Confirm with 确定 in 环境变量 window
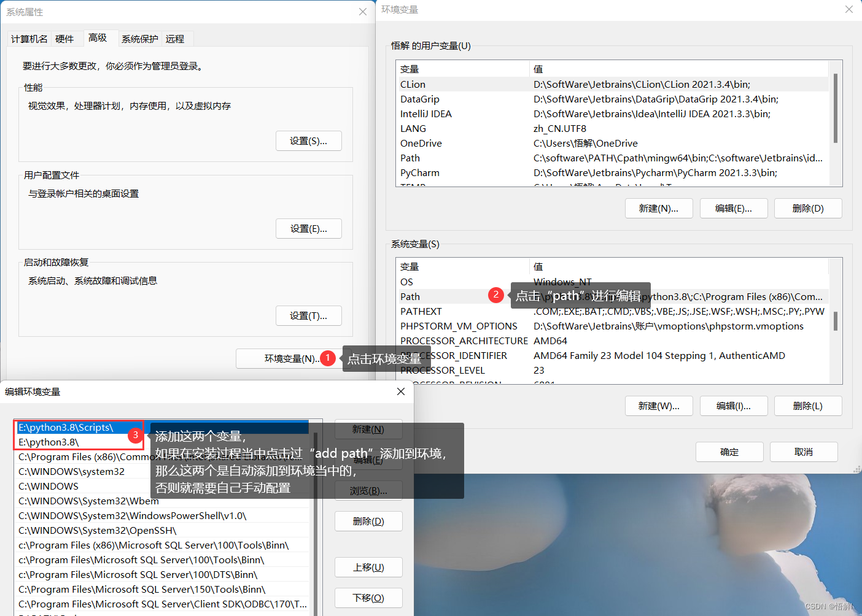The width and height of the screenshot is (862, 616). click(729, 452)
